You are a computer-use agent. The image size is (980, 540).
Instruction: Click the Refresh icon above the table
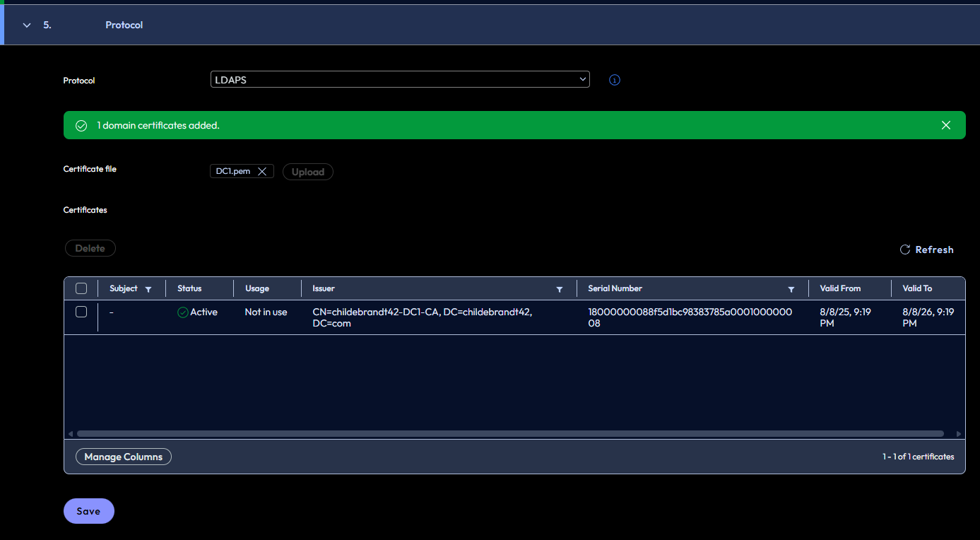[x=904, y=250]
